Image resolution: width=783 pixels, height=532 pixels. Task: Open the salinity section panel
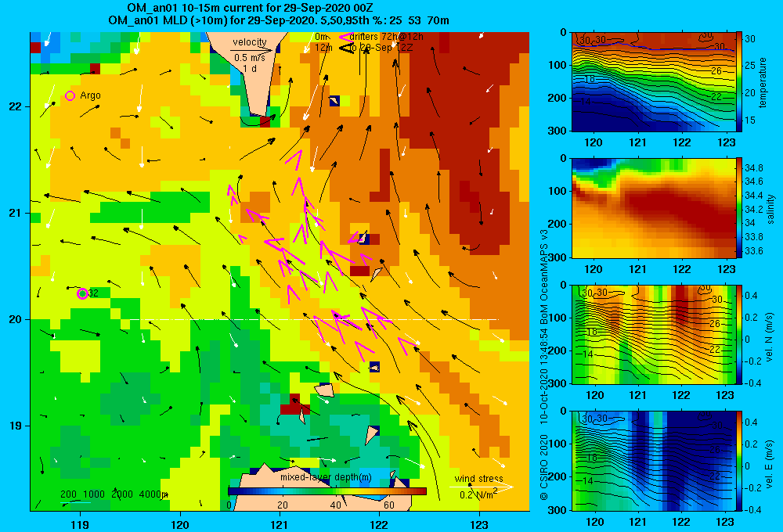[x=653, y=208]
